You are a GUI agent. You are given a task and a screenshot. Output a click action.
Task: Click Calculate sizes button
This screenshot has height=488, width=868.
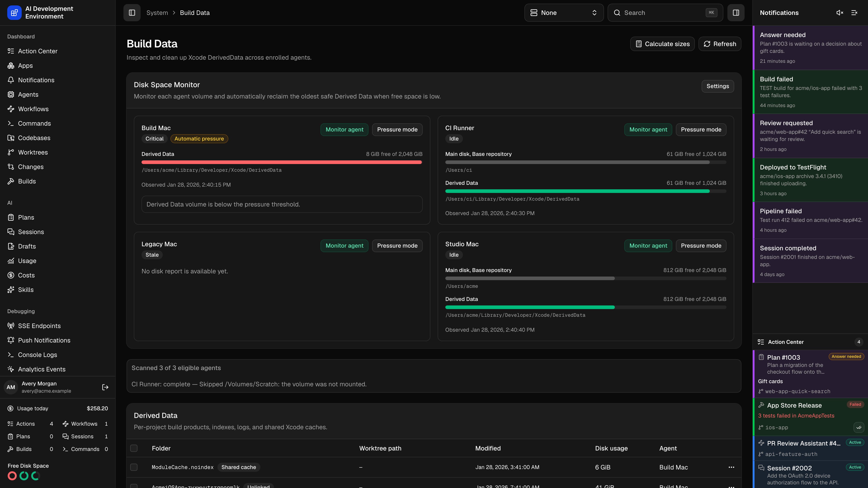click(x=662, y=44)
